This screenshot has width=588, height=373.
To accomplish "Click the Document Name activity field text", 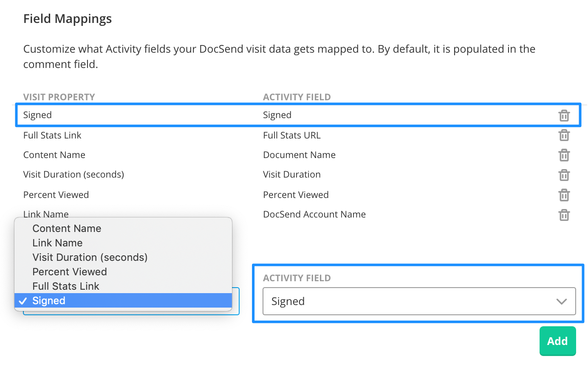I will coord(299,155).
